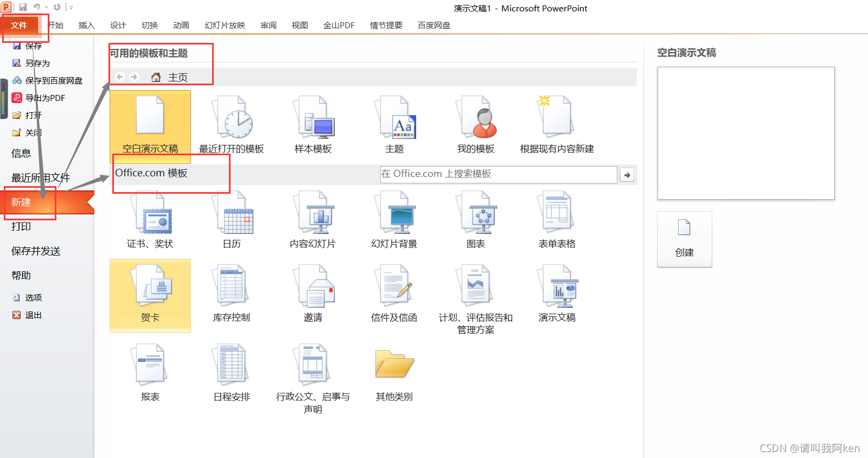The width and height of the screenshot is (868, 458).
Task: Open sample templates (样本模板)
Action: coord(313,124)
